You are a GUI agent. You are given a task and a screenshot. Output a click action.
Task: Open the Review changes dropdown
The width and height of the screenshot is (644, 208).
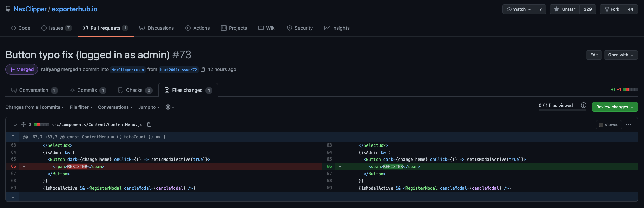click(615, 107)
